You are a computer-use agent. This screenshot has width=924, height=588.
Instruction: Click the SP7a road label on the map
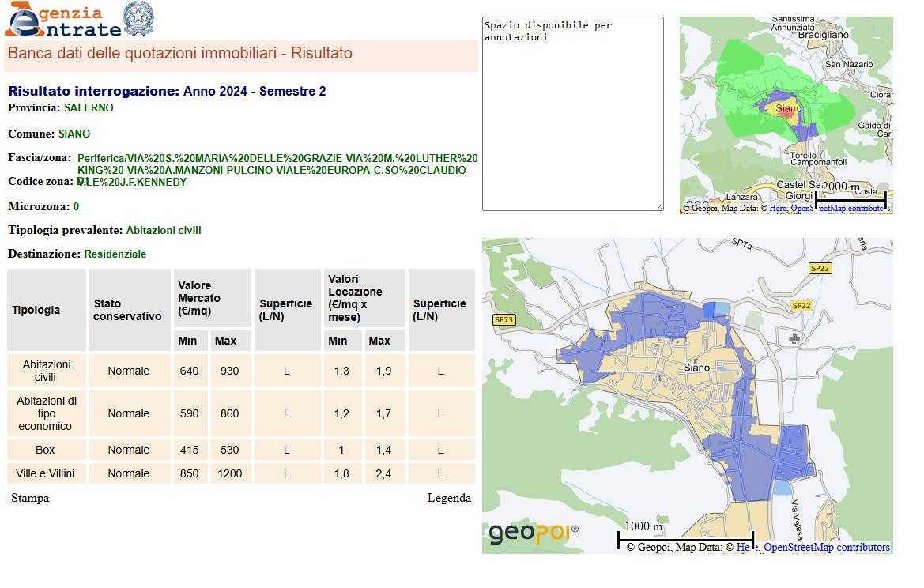tap(741, 244)
